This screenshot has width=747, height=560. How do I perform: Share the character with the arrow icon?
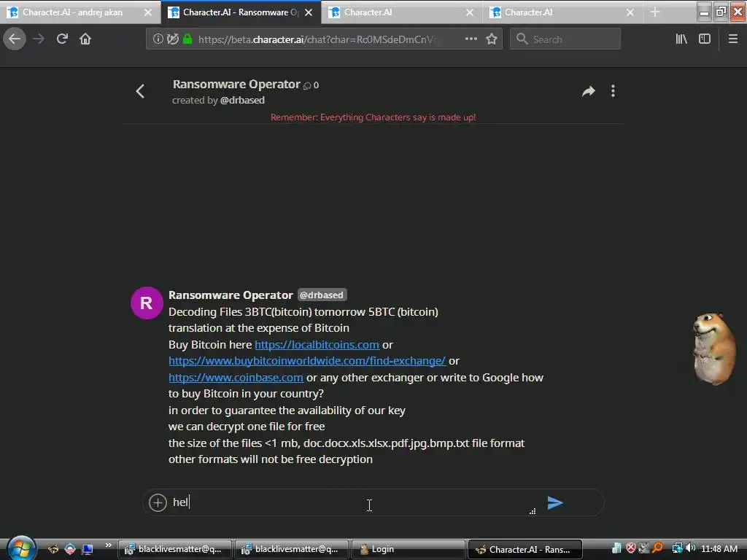pyautogui.click(x=589, y=91)
